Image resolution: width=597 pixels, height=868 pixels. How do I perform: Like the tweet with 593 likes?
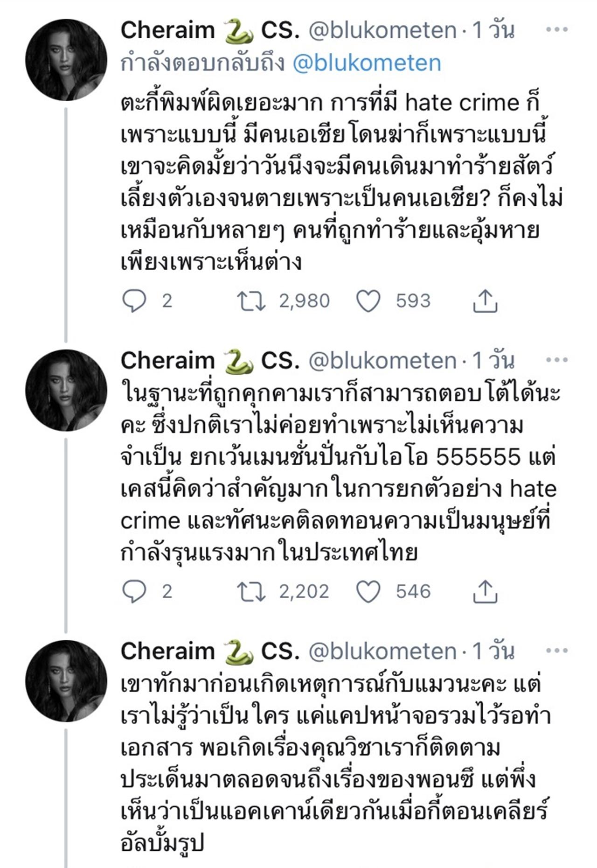[x=368, y=301]
